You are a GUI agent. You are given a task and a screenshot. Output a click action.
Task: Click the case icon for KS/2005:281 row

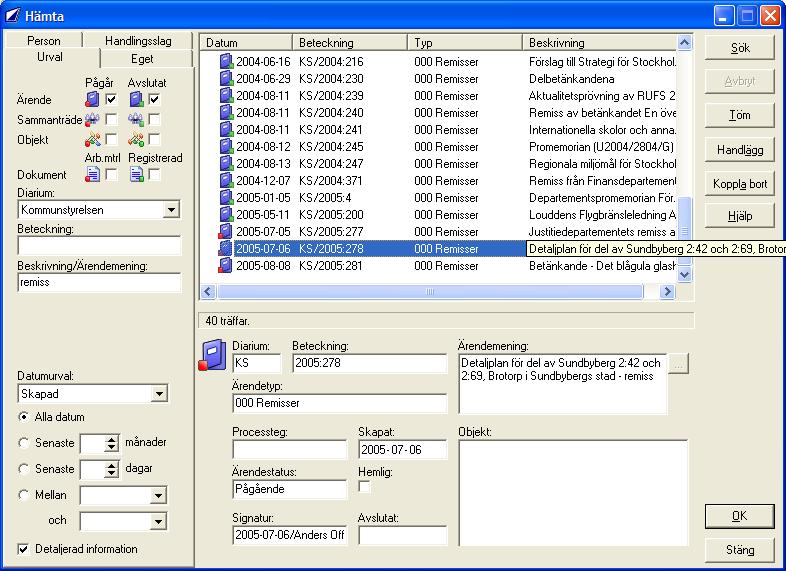[226, 266]
